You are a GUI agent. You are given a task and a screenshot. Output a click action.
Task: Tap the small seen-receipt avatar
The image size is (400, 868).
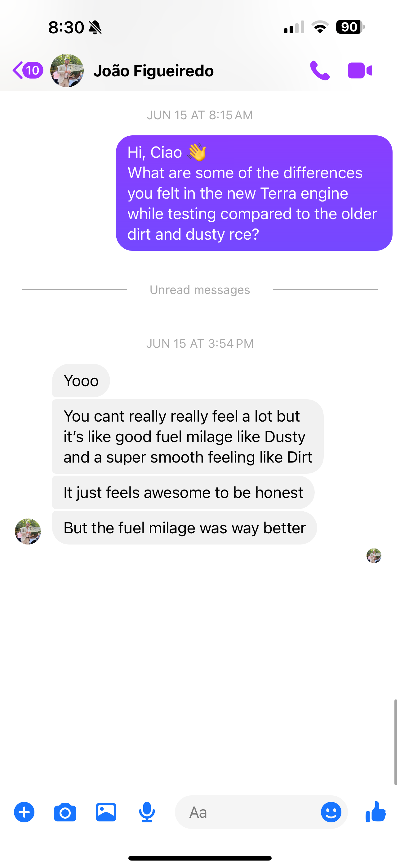tap(374, 556)
